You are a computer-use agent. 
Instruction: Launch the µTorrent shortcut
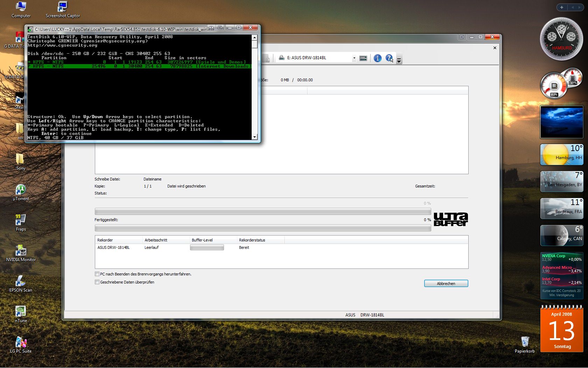coord(21,192)
